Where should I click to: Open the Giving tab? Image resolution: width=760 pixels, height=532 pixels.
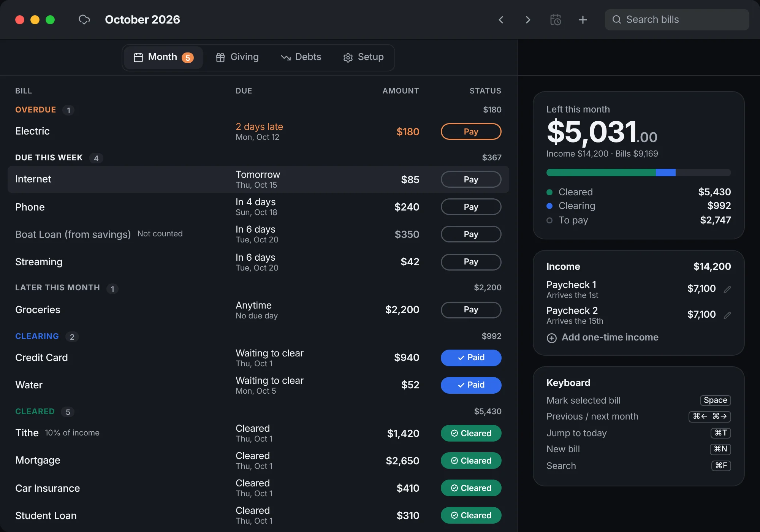(x=237, y=57)
